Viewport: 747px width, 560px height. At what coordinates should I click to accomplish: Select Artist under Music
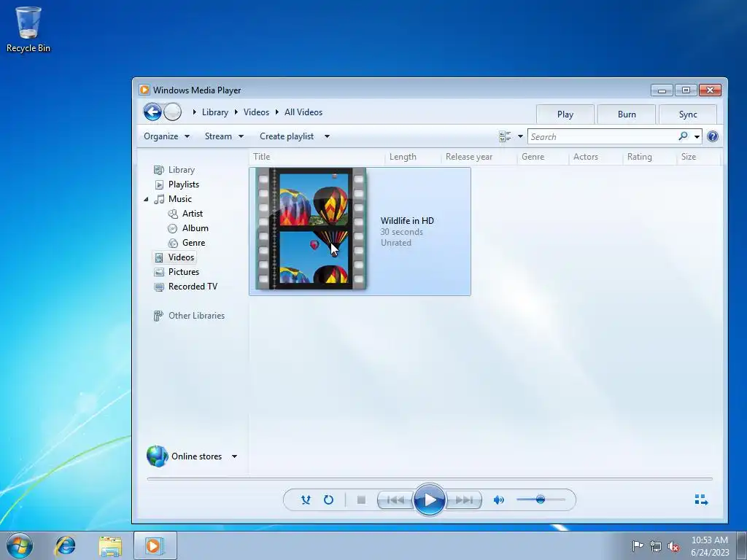coord(193,214)
